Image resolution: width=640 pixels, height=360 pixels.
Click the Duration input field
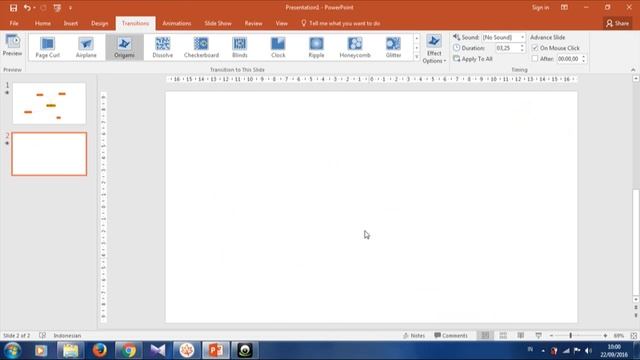[507, 48]
